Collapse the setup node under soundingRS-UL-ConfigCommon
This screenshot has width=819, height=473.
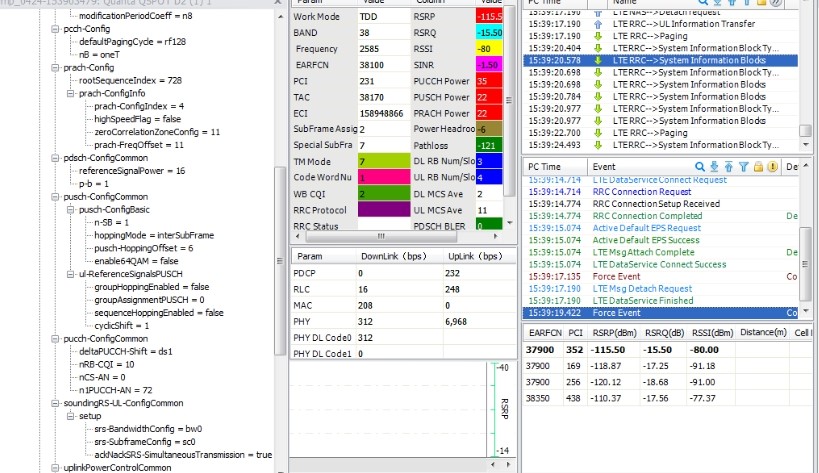coord(70,416)
